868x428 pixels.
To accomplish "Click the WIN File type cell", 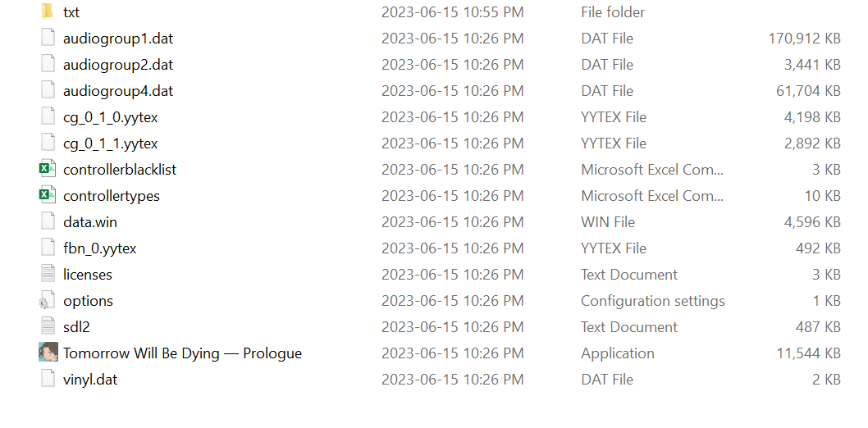I will (608, 221).
